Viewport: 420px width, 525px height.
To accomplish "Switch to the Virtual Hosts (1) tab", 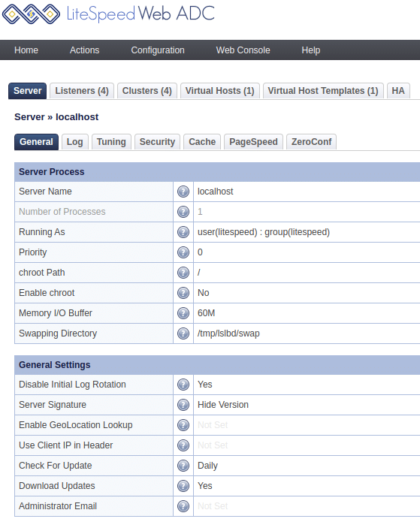I will 219,91.
